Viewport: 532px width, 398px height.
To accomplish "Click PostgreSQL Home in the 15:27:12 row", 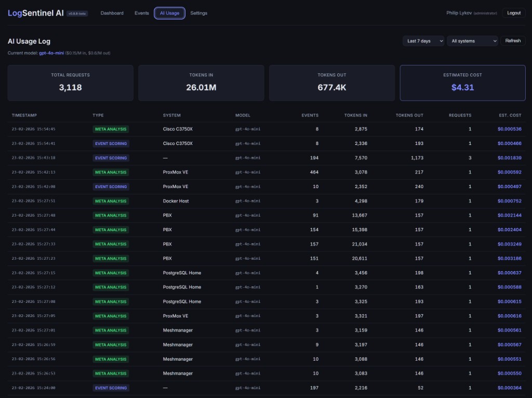I will point(182,287).
